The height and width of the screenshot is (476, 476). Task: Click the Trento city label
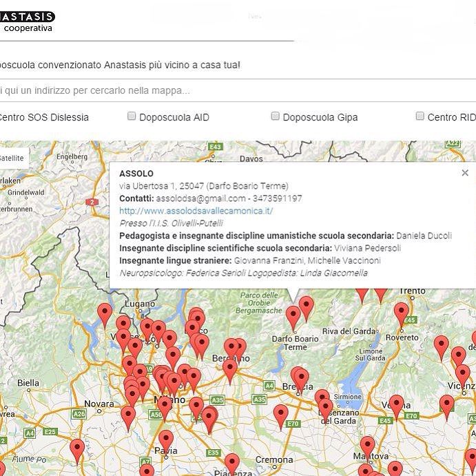[x=412, y=291]
